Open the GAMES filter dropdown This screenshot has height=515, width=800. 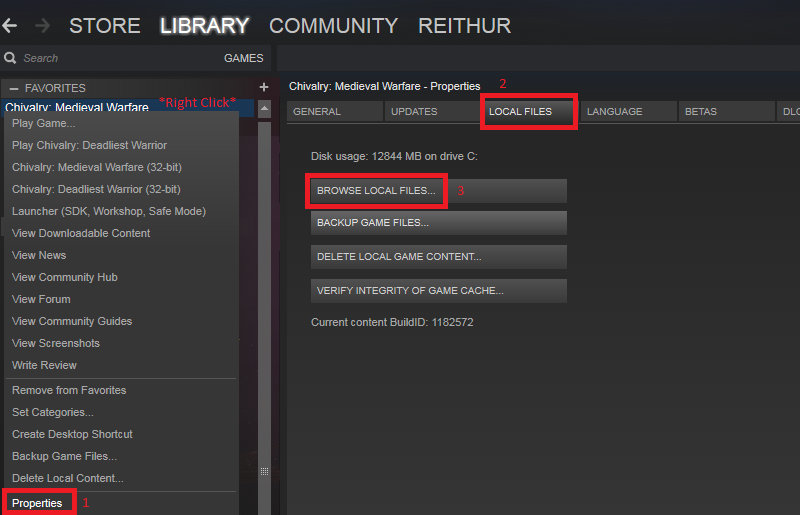coord(243,58)
